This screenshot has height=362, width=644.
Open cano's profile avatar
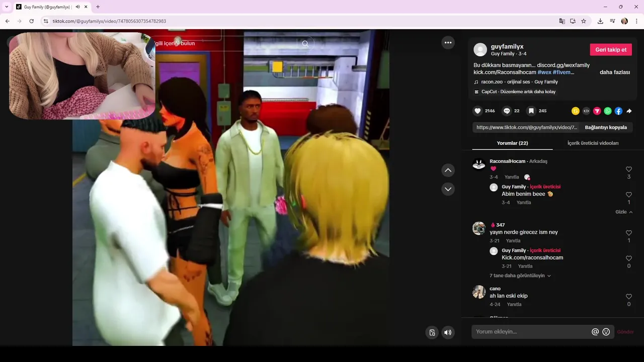pyautogui.click(x=479, y=292)
